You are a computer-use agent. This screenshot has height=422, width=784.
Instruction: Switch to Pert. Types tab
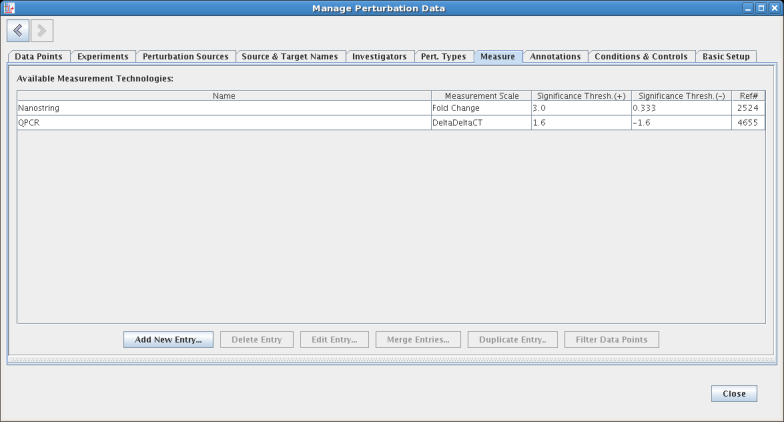pyautogui.click(x=443, y=57)
